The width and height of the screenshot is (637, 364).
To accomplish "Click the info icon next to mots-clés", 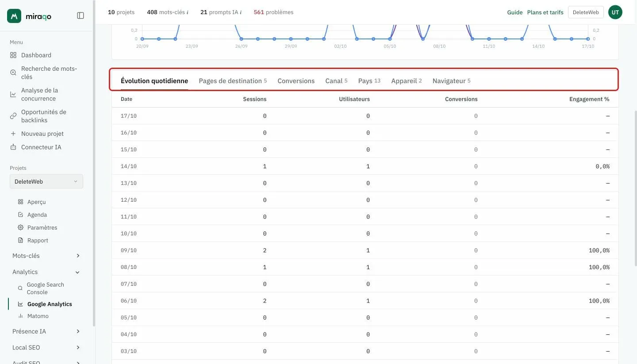I will point(188,12).
